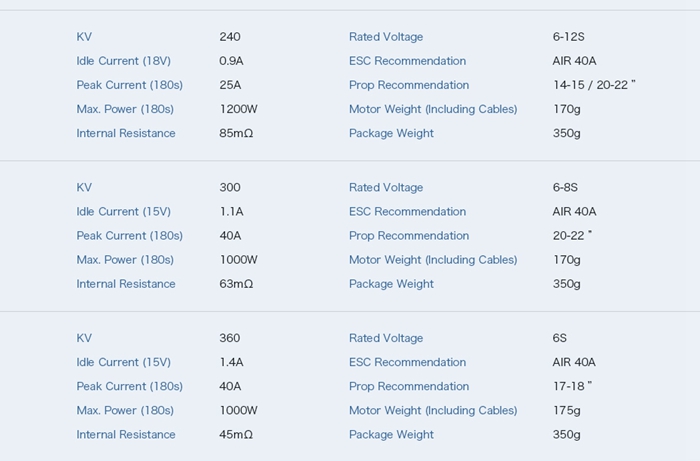Click the prop recommendation 14-15 / 20-22 text
The image size is (700, 461).
pyautogui.click(x=594, y=85)
